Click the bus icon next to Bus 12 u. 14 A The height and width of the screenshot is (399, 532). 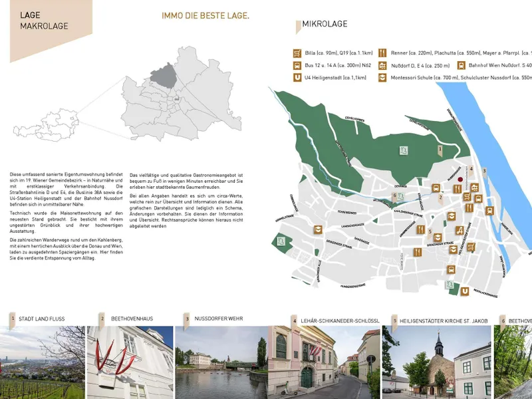coord(297,65)
